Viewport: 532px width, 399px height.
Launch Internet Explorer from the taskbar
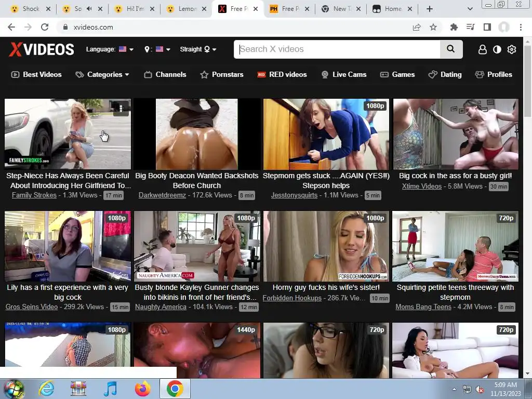[x=46, y=389]
